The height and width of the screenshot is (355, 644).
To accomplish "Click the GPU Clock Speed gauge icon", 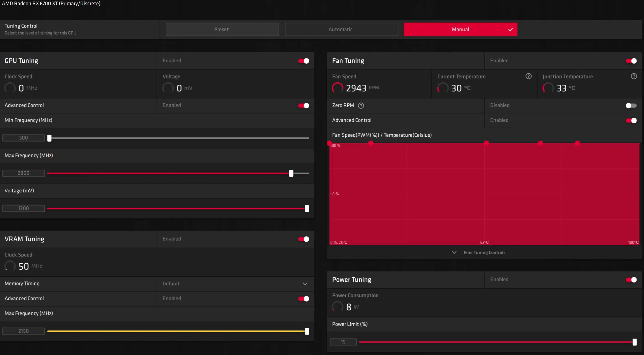I will (x=10, y=88).
